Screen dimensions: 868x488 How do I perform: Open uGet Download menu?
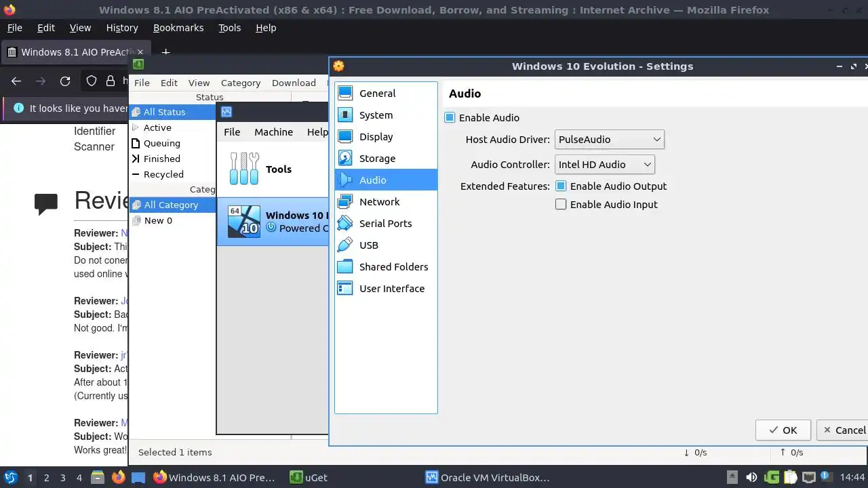pyautogui.click(x=294, y=83)
